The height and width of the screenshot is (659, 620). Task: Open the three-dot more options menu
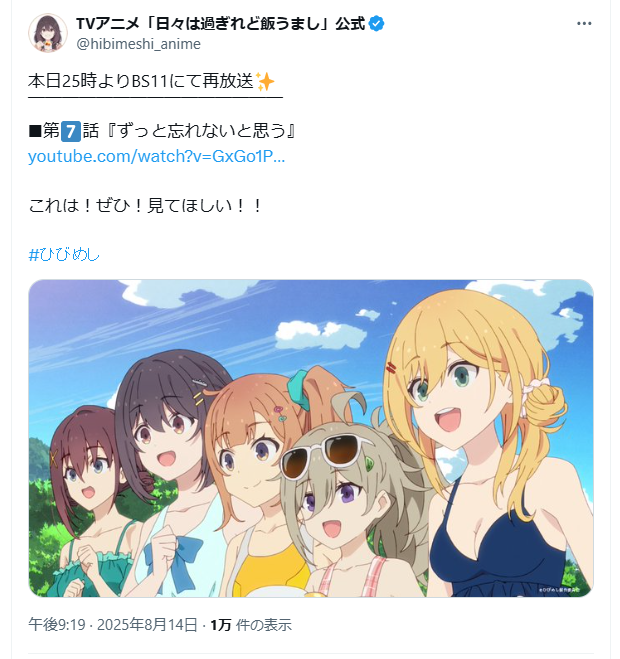(584, 24)
